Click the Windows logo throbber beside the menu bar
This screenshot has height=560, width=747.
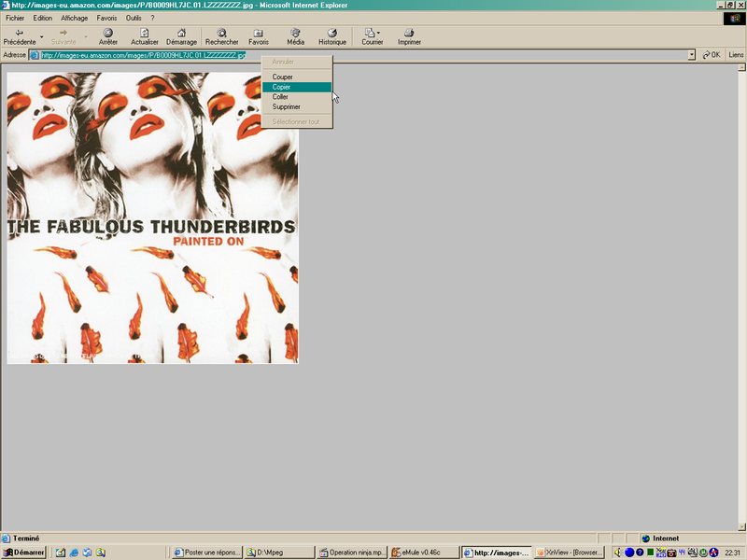[735, 18]
